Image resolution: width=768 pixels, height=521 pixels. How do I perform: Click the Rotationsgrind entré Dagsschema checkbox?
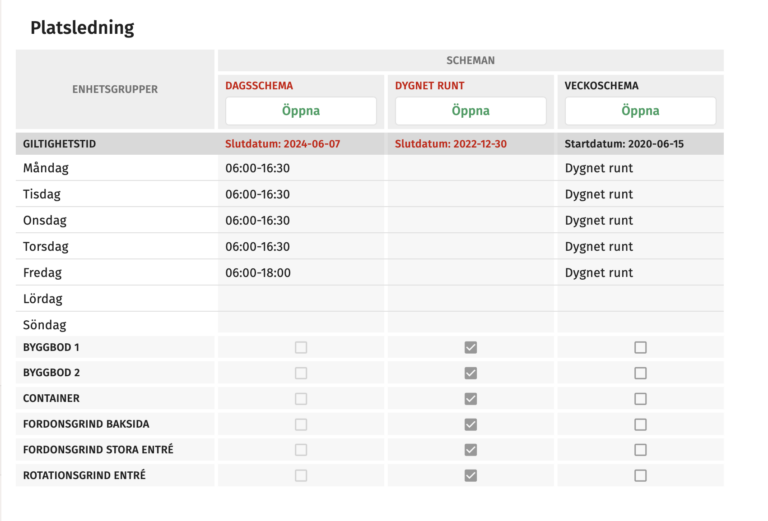point(301,476)
